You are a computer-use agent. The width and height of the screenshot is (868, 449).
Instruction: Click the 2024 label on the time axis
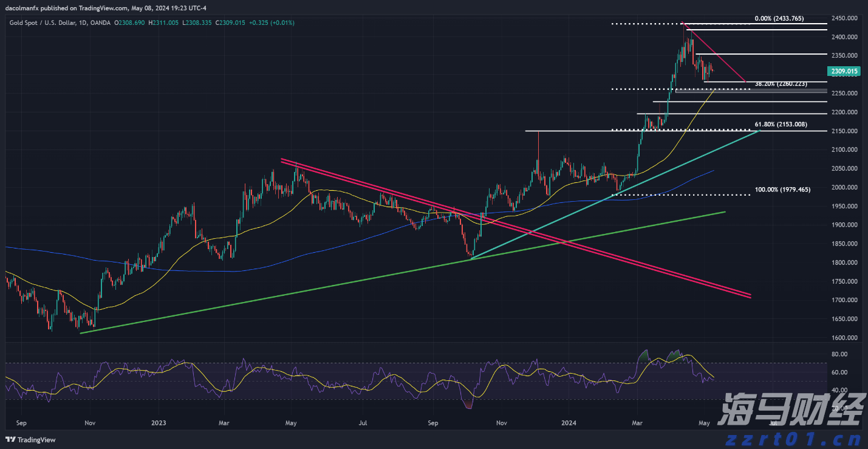(568, 422)
